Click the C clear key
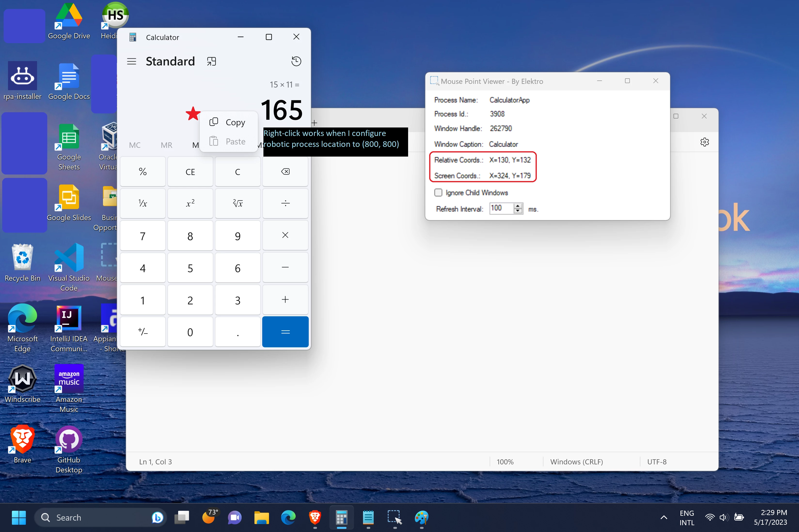 click(x=238, y=172)
